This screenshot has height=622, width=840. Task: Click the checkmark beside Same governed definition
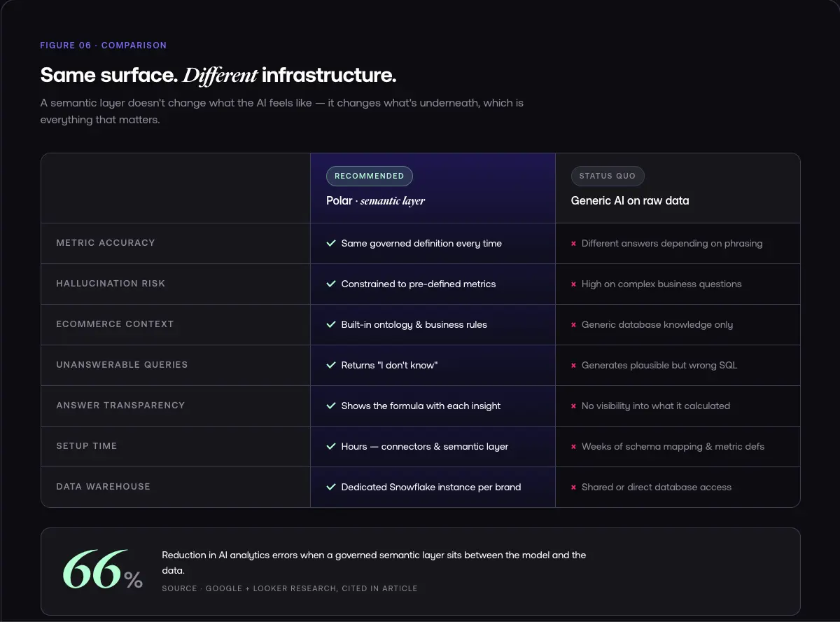pyautogui.click(x=331, y=244)
